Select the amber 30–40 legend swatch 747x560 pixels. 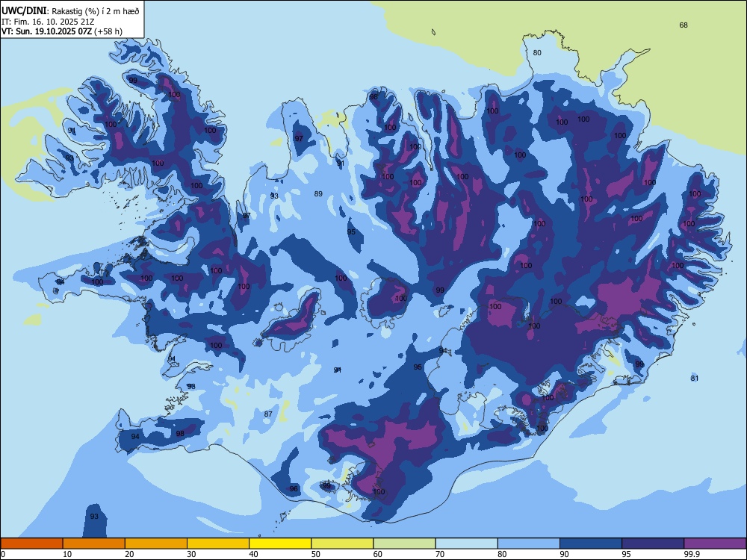(x=218, y=544)
